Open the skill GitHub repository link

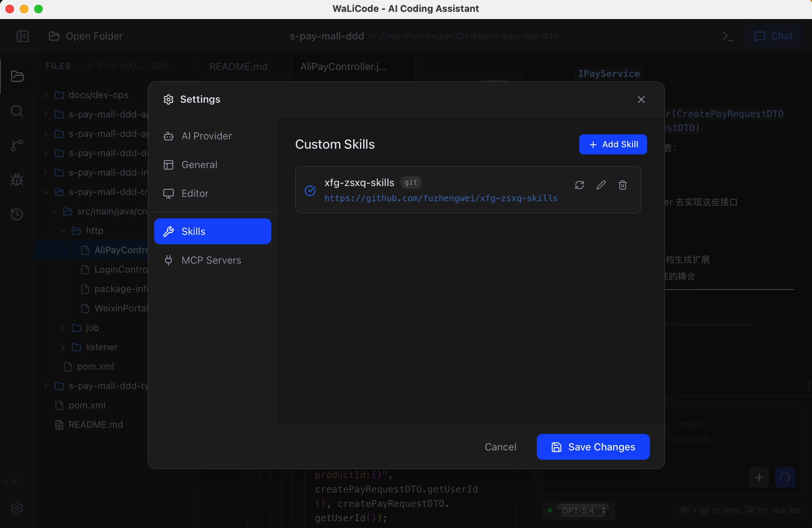coord(441,198)
